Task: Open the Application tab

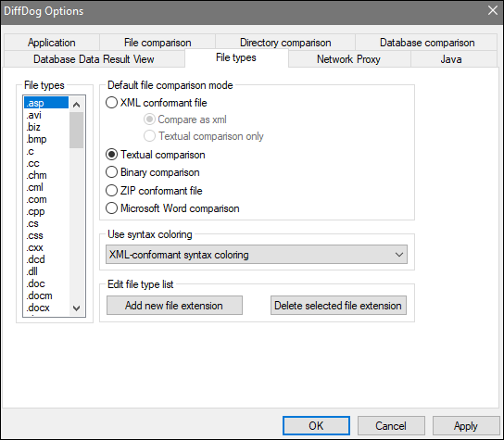Action: pos(52,43)
